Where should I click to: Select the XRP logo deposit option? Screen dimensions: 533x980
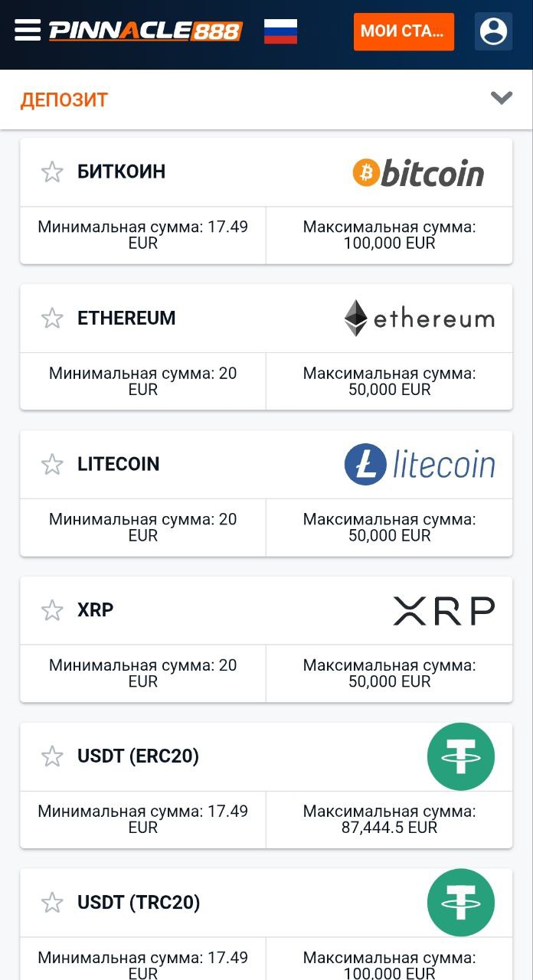(443, 611)
